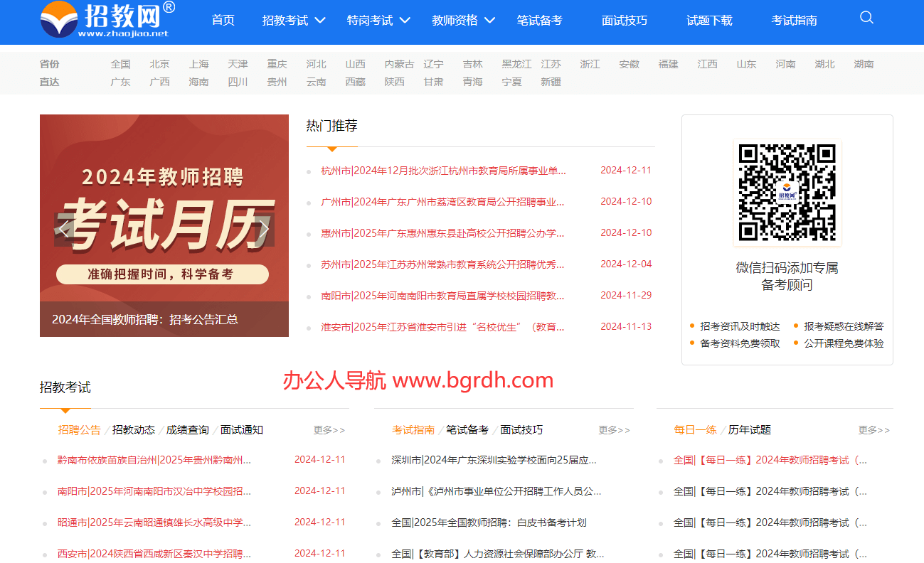Click the 招教网 logo in header
Screen dimensions: 924x563
click(107, 19)
